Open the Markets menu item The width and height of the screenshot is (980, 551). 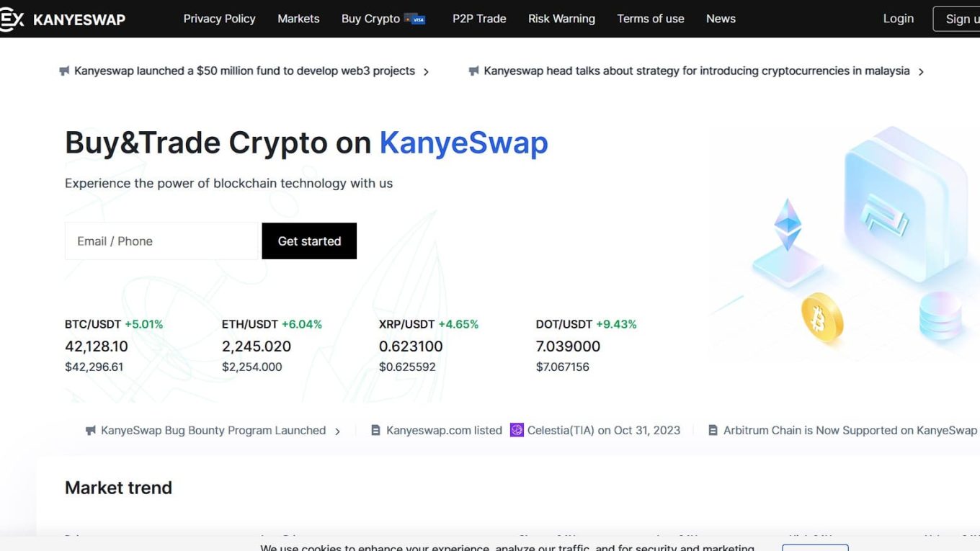pos(298,19)
